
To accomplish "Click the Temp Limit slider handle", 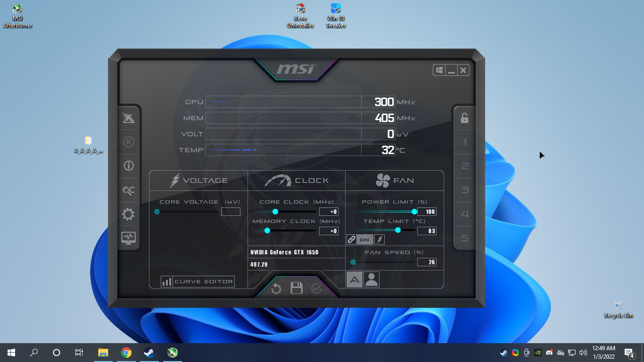I will point(398,230).
